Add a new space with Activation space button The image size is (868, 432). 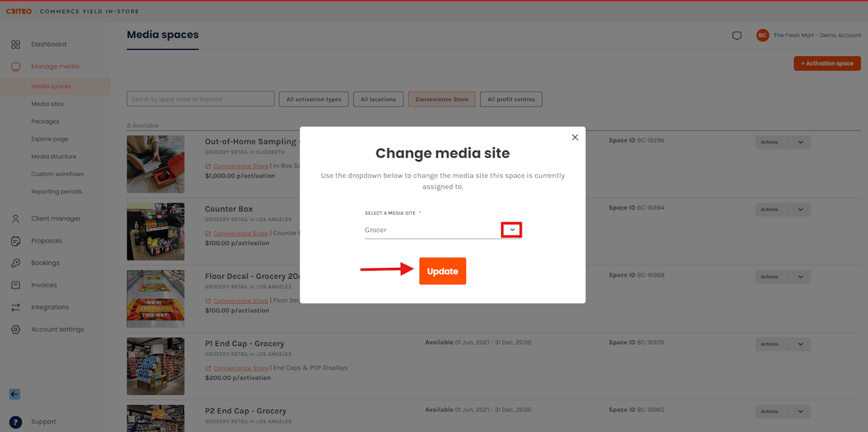pyautogui.click(x=827, y=63)
